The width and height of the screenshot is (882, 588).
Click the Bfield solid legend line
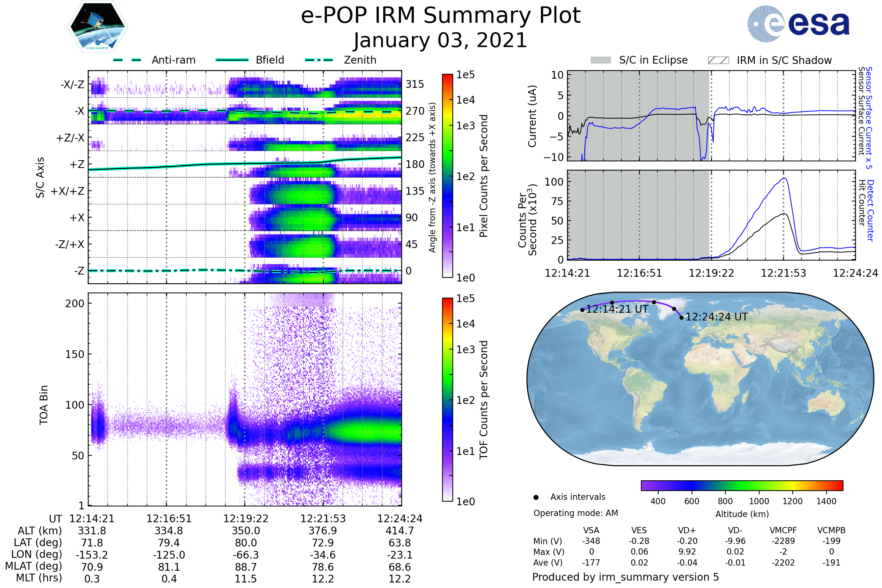pyautogui.click(x=232, y=60)
